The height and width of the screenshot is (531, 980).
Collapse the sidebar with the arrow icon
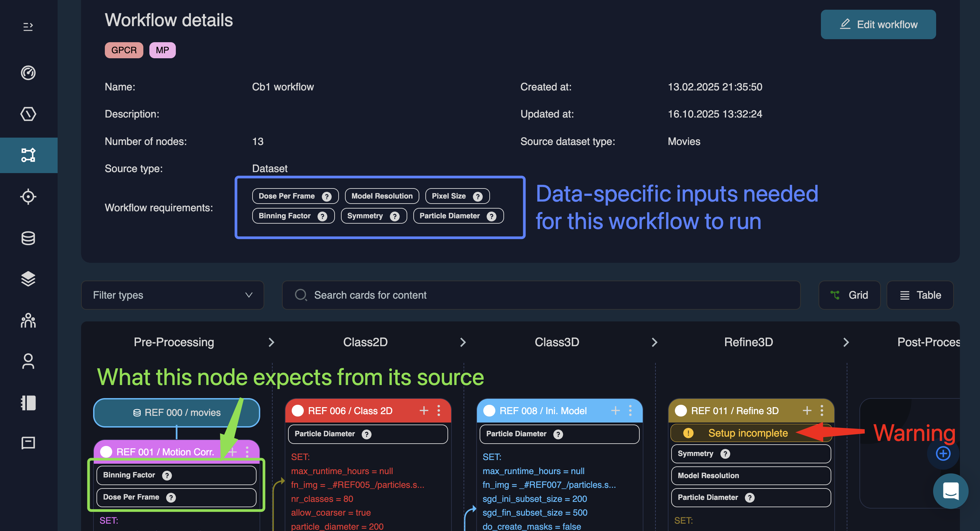point(28,26)
